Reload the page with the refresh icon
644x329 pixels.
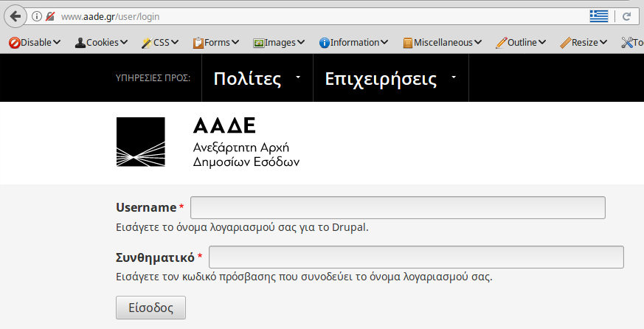click(626, 16)
